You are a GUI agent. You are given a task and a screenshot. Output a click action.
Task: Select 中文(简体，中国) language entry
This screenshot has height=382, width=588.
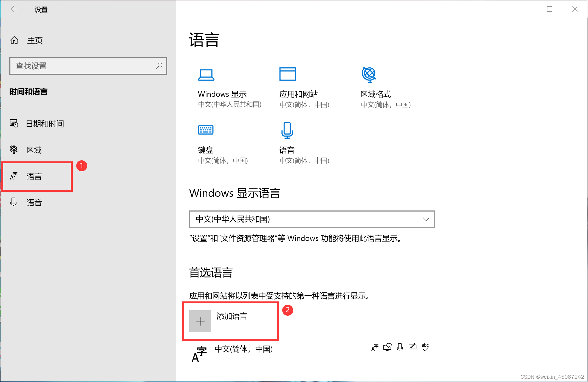pos(243,349)
